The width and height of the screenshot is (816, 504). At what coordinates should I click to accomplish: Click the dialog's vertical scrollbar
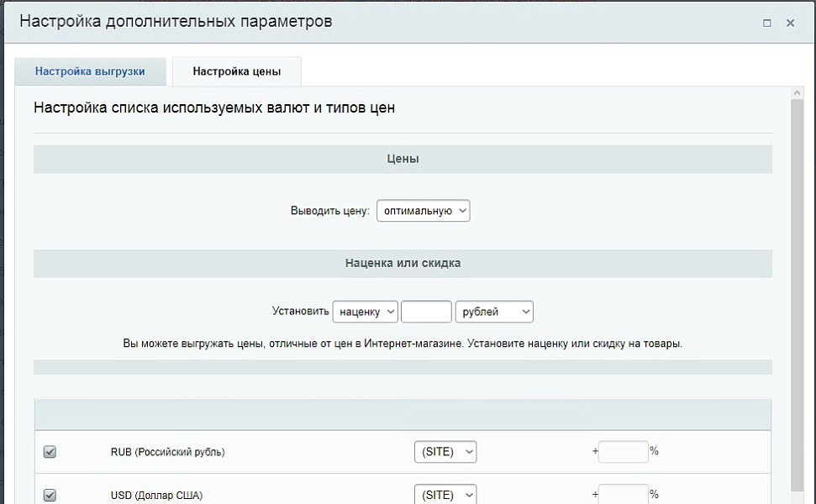pyautogui.click(x=797, y=294)
